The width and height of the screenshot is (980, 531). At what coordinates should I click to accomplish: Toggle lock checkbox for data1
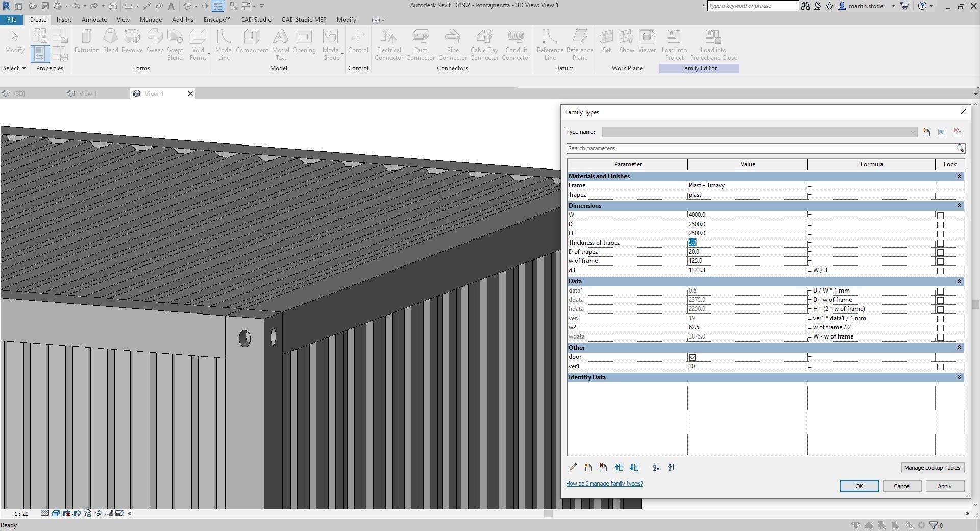coord(940,291)
